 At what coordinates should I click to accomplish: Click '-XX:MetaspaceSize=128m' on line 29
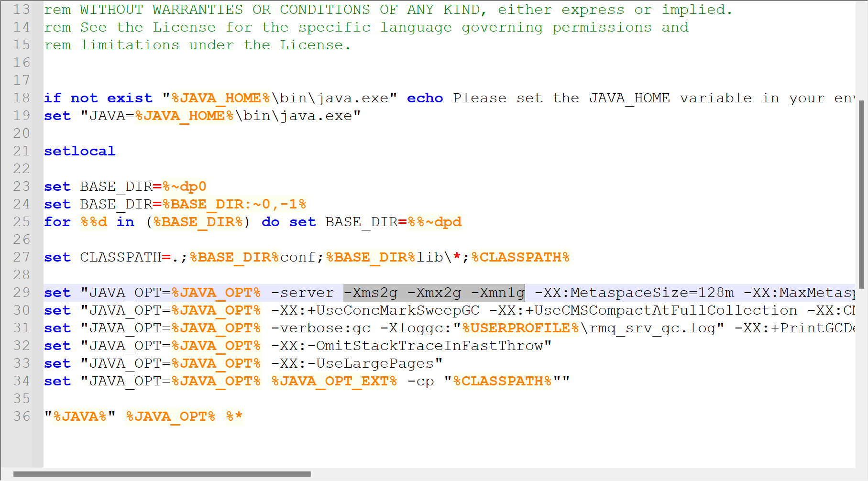(634, 293)
